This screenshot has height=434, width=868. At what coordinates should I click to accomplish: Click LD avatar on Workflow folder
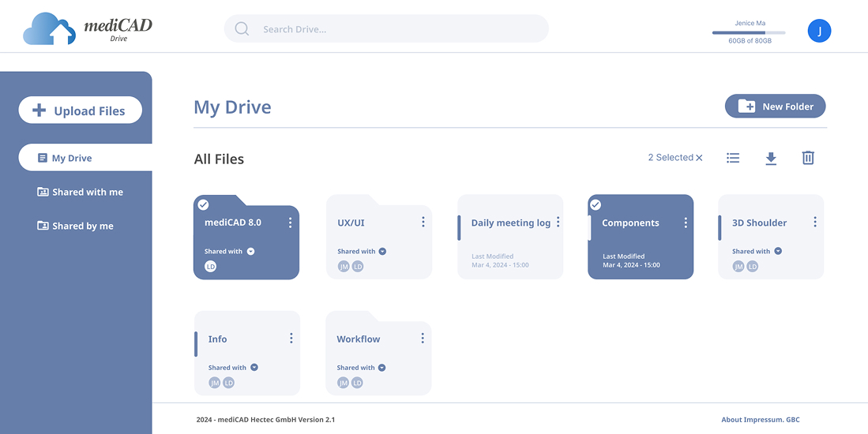pos(357,383)
